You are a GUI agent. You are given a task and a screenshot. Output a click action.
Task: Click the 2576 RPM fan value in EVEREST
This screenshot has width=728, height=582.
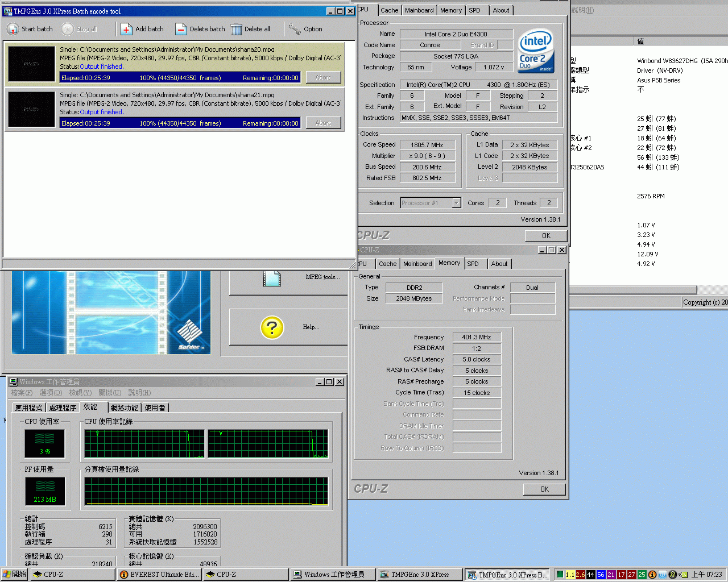651,196
